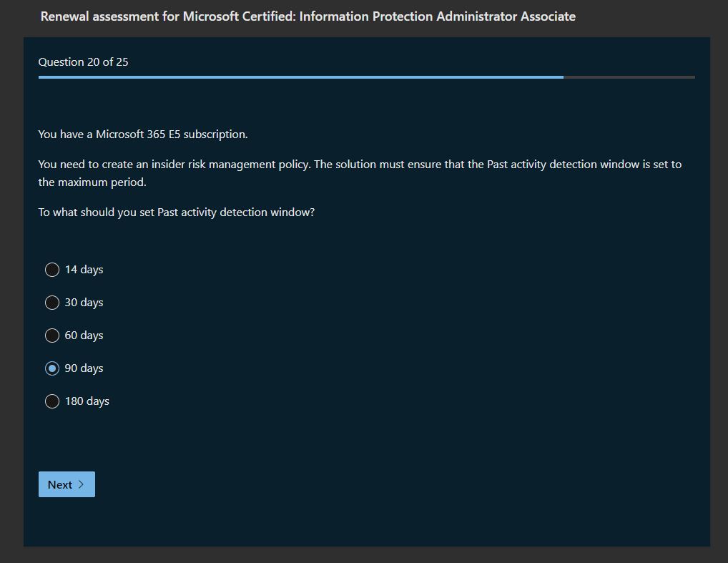Click the "Question 20 of 25" counter
The width and height of the screenshot is (728, 563).
pyautogui.click(x=83, y=62)
